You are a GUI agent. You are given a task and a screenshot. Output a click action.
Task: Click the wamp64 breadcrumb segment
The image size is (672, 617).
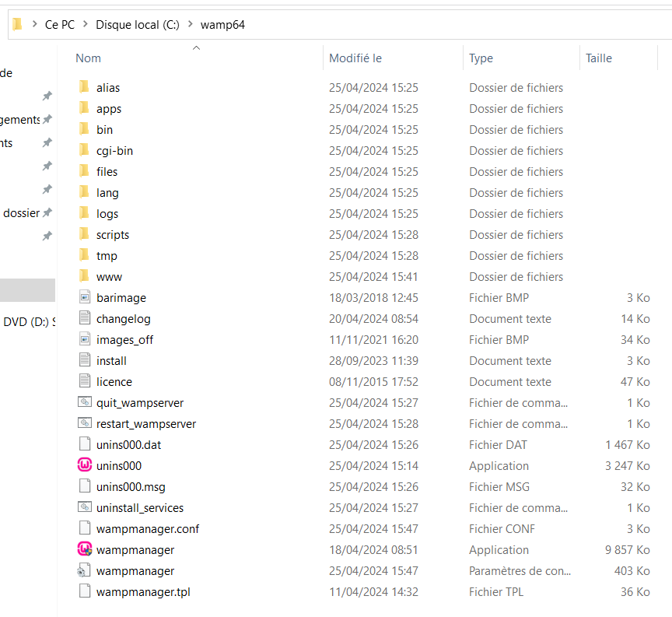click(x=223, y=25)
